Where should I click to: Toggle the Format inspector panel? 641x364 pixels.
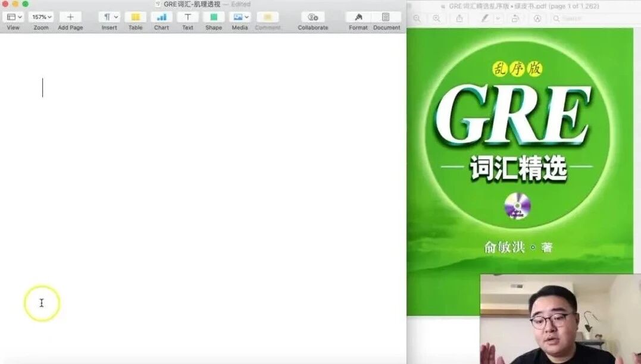click(x=358, y=17)
